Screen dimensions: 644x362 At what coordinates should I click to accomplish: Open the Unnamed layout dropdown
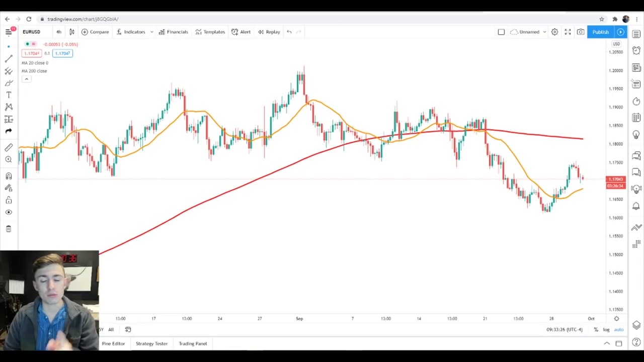(529, 32)
